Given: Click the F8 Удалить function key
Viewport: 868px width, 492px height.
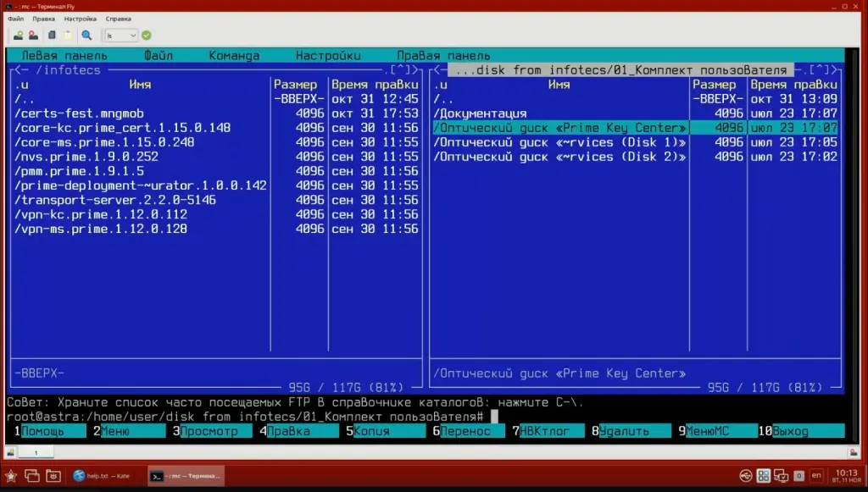Looking at the screenshot, I should [631, 431].
